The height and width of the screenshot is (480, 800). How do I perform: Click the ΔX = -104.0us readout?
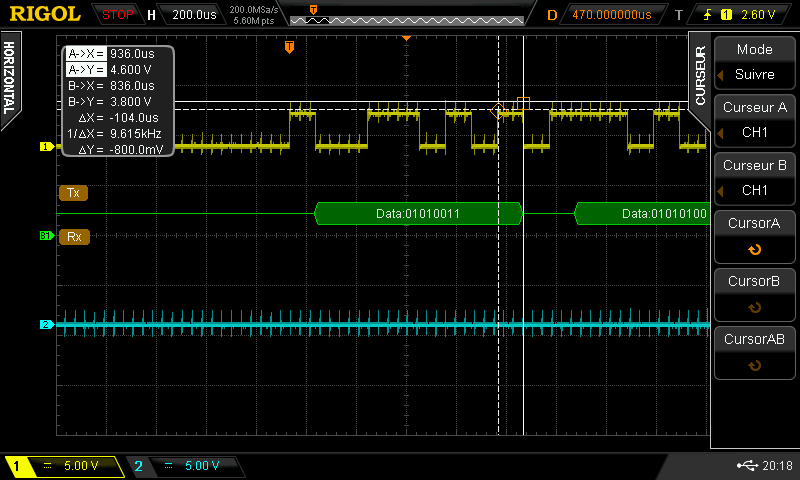click(118, 117)
